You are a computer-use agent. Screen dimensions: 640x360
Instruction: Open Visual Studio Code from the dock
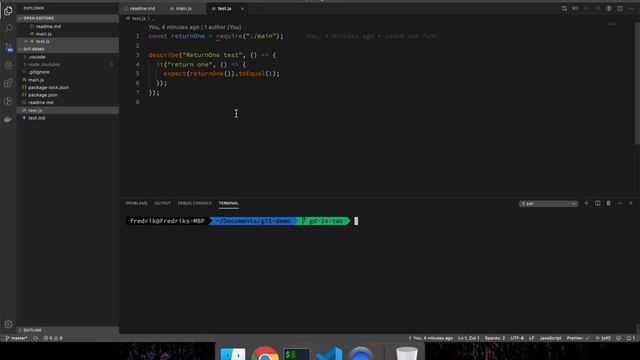click(x=329, y=353)
